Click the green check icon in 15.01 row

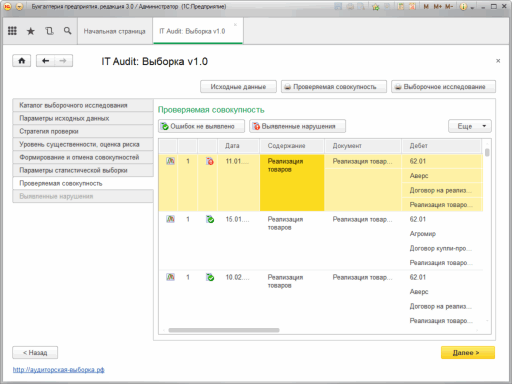210,219
